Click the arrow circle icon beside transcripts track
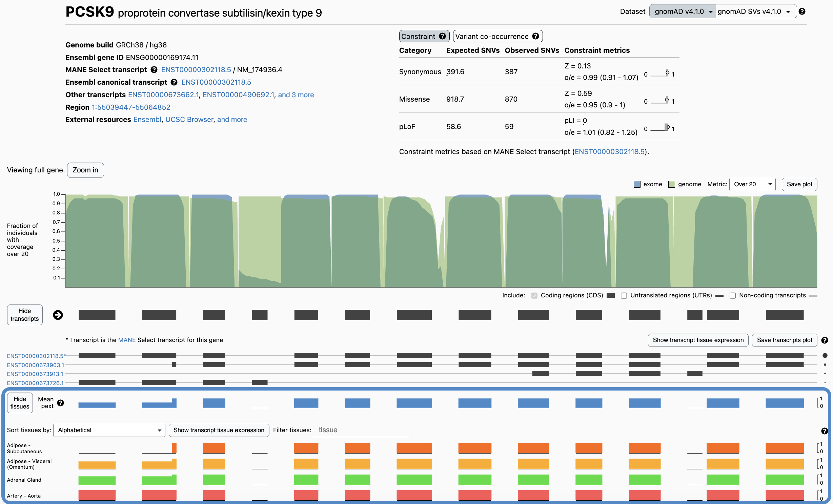The image size is (833, 504). coord(58,315)
